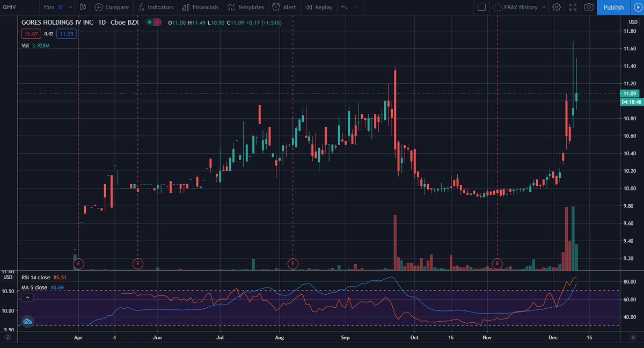This screenshot has height=348, width=644.
Task: Take a chart snapshot with camera icon
Action: [x=588, y=7]
